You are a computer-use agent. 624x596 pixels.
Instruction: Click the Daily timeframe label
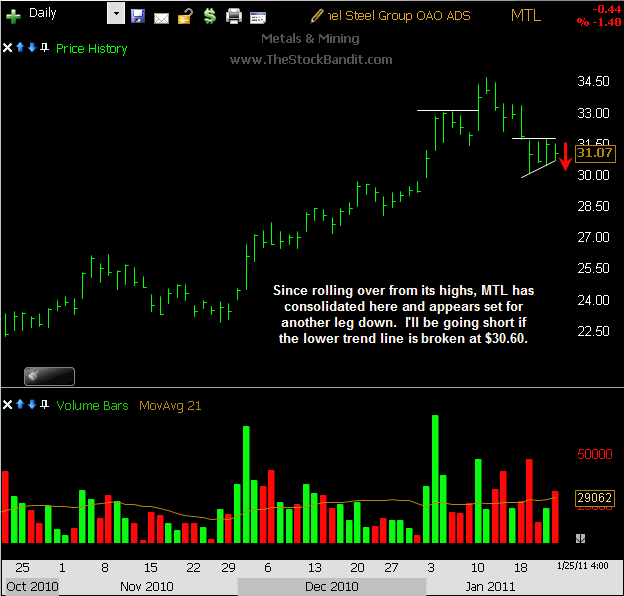[x=43, y=13]
